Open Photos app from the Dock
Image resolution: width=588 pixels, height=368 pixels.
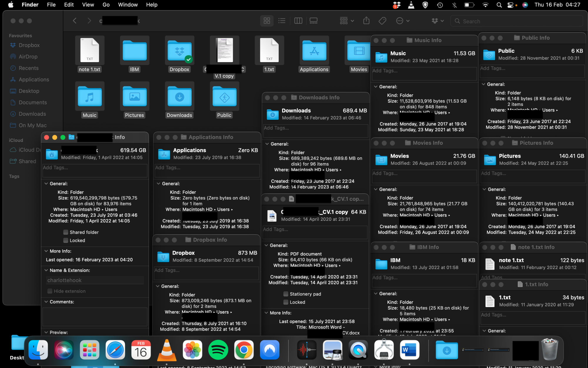(x=192, y=350)
